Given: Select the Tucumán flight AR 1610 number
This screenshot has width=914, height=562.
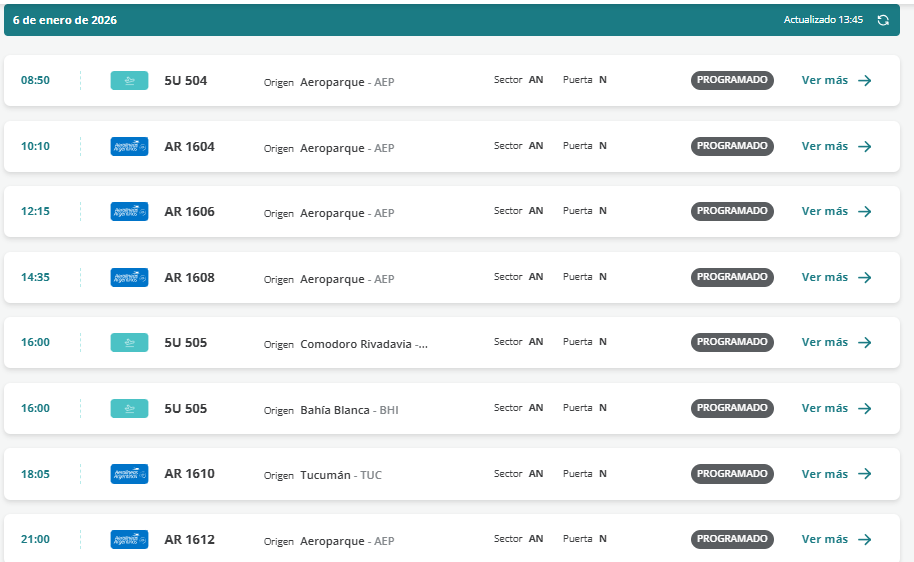Looking at the screenshot, I should (189, 474).
